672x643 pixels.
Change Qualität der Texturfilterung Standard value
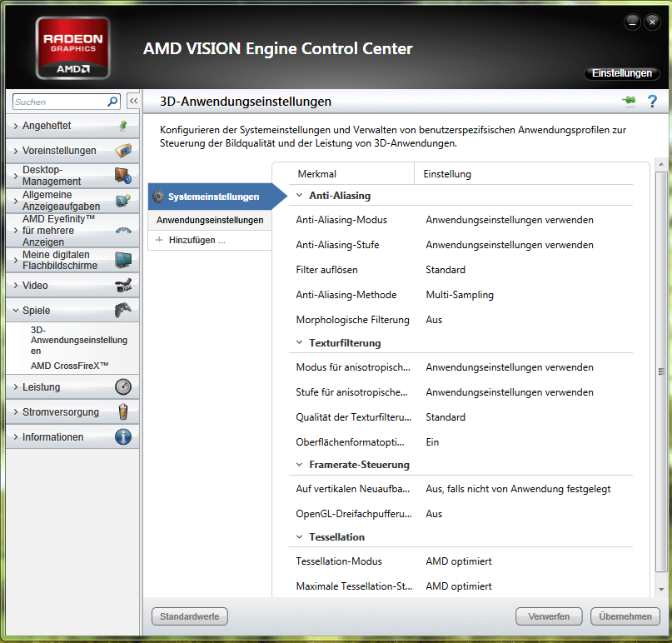tap(446, 417)
